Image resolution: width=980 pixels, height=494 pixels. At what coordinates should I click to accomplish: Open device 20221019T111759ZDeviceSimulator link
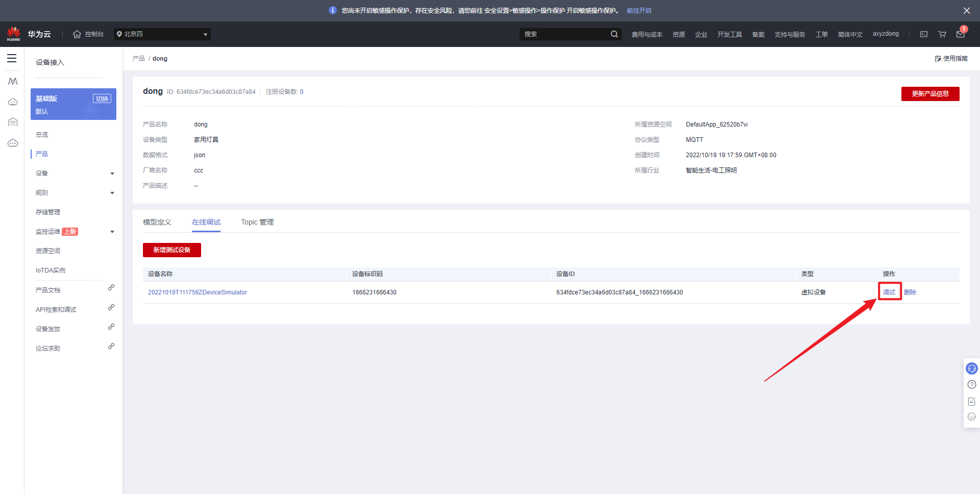click(x=198, y=292)
